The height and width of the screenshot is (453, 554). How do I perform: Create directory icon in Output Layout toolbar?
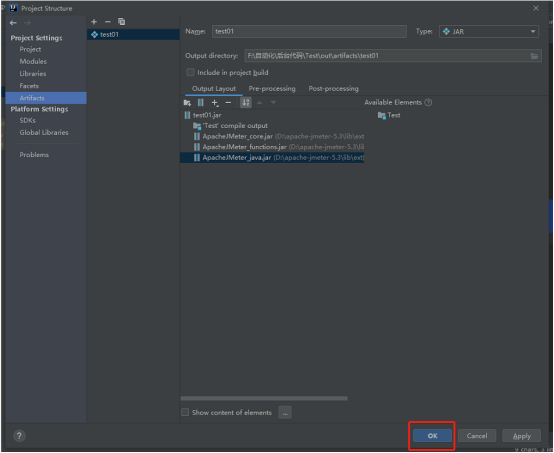187,103
